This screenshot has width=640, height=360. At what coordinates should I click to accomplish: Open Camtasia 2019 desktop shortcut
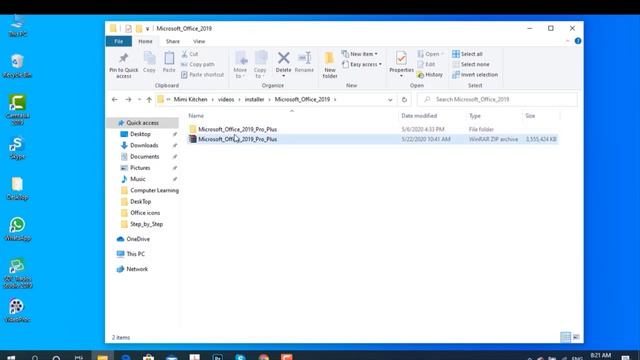pos(17,109)
